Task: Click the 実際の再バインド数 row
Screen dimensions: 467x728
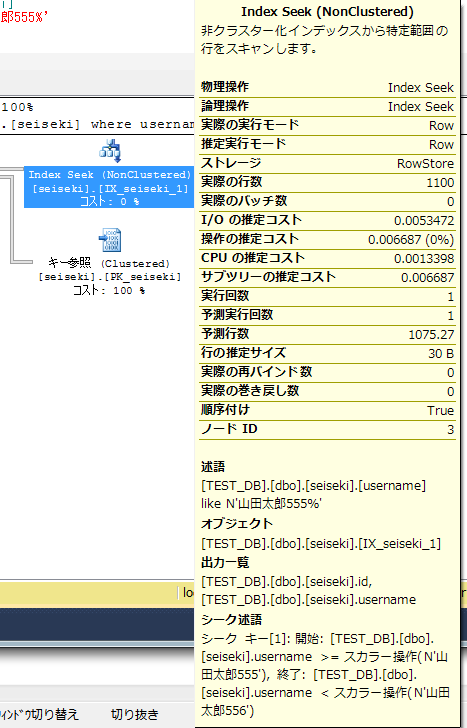Action: (327, 372)
